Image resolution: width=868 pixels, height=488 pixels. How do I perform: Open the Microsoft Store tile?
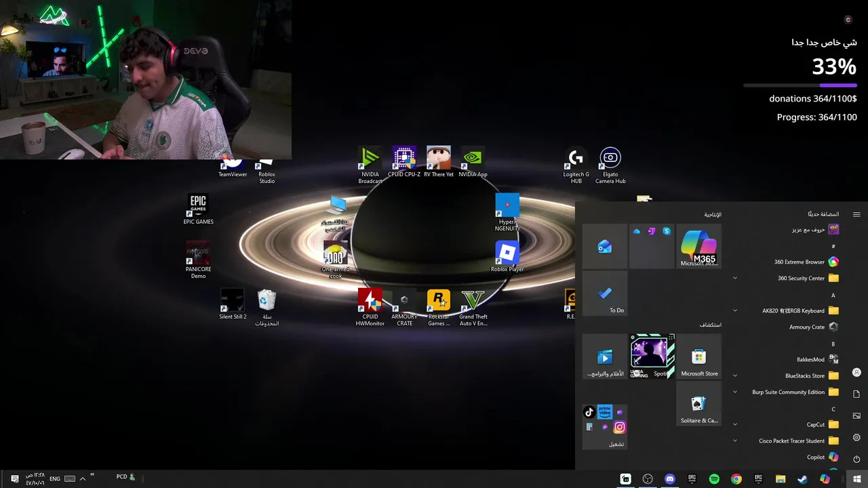click(698, 356)
